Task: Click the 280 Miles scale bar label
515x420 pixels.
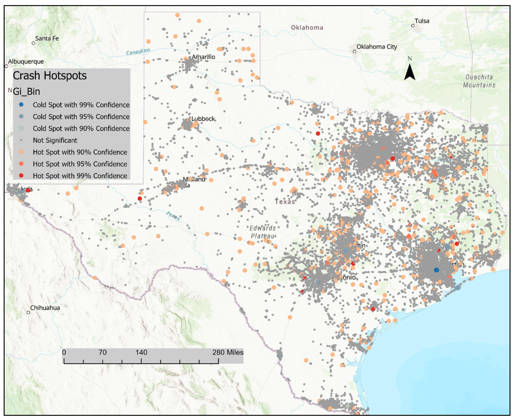Action: click(x=228, y=352)
